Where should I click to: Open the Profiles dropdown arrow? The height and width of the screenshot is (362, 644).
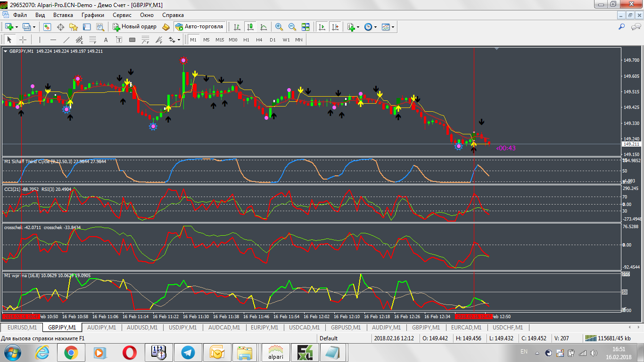(34, 27)
